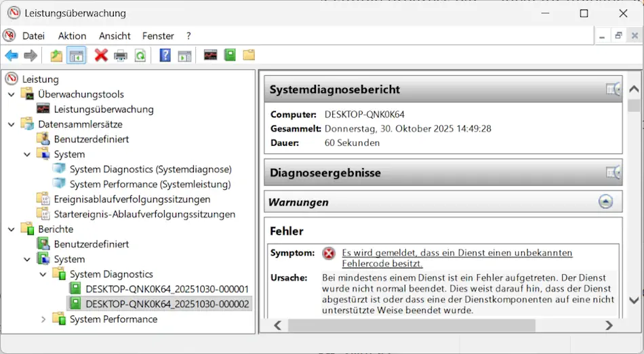Click the gray Forward arrow in toolbar

(31, 56)
